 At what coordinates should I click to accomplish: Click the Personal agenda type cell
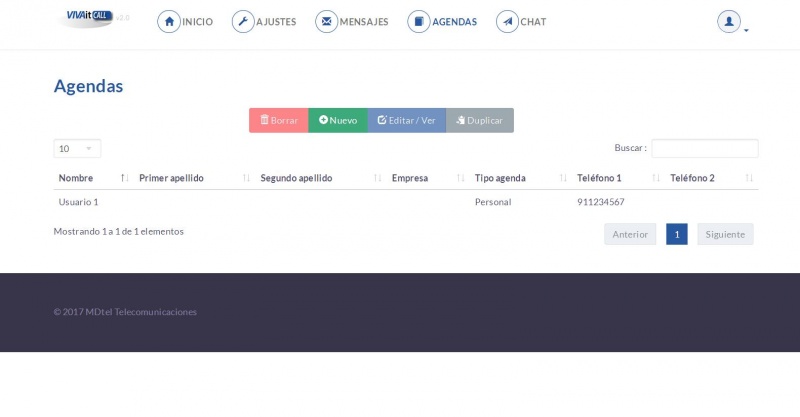coord(493,202)
